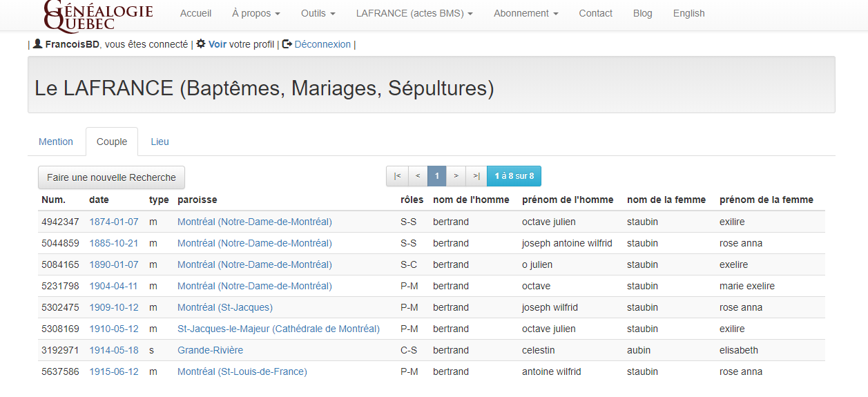Click the Grande-Rivière parish link
This screenshot has width=868, height=397.
(x=211, y=350)
